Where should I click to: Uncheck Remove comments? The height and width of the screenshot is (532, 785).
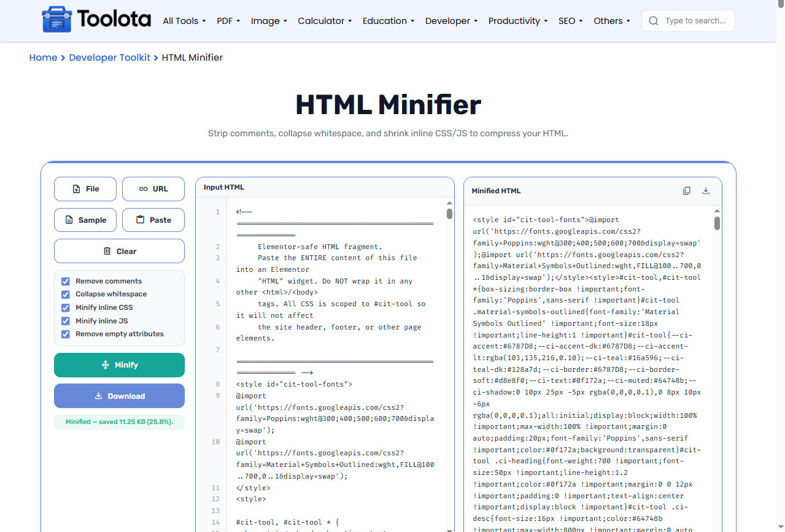[x=66, y=281]
